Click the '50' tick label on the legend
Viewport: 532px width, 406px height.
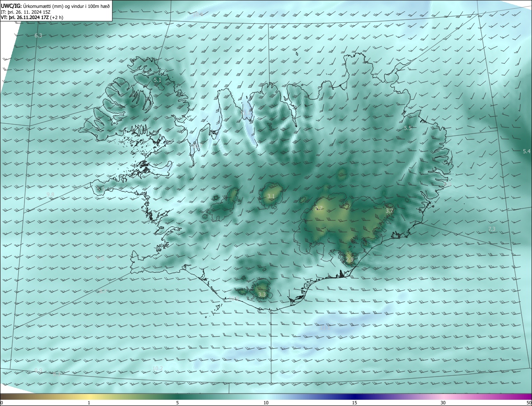[529, 403]
